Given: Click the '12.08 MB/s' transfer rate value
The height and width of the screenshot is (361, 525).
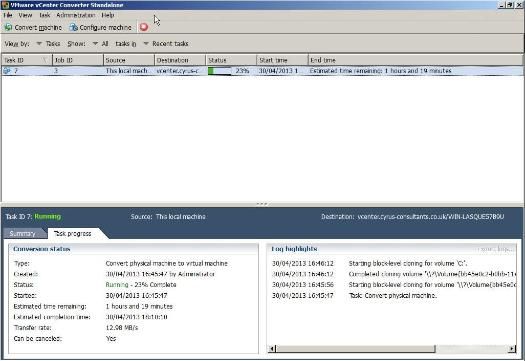Looking at the screenshot, I should (x=122, y=328).
